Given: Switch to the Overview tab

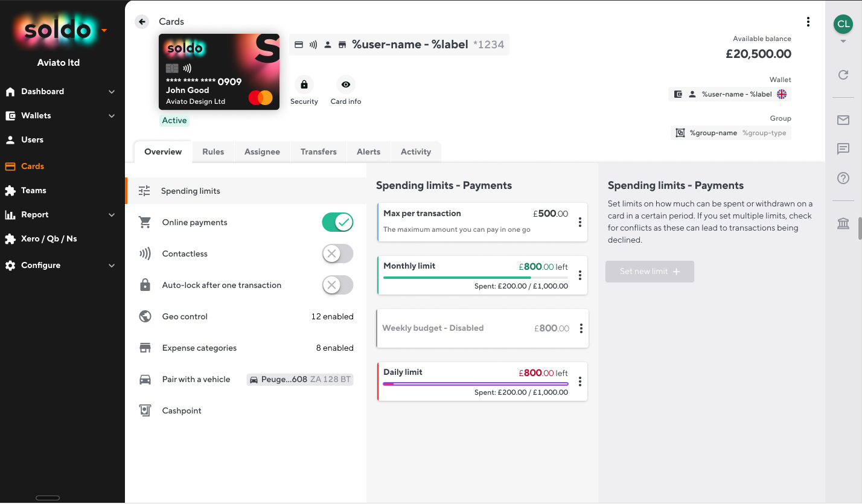Looking at the screenshot, I should point(163,152).
